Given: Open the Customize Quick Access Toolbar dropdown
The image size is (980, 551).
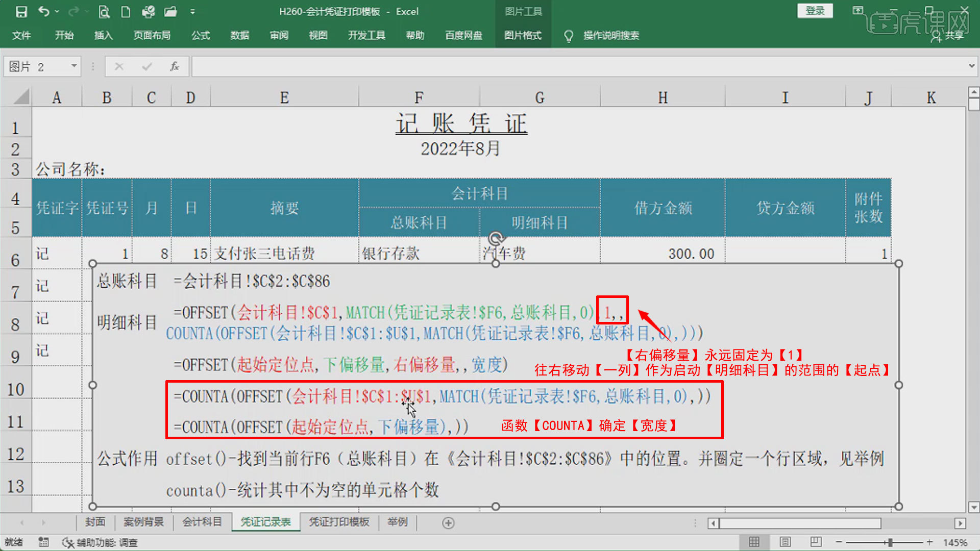Looking at the screenshot, I should click(192, 11).
